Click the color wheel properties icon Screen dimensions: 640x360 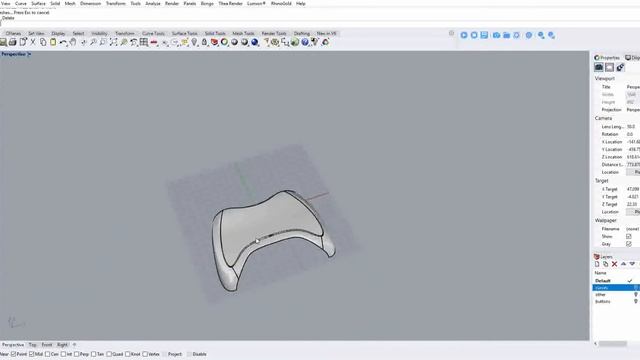(224, 42)
